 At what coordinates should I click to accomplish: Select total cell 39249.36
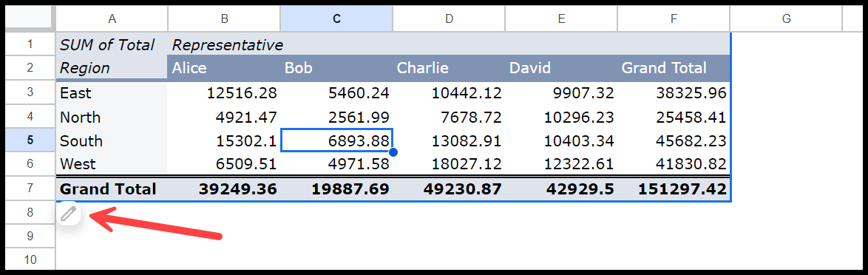[x=224, y=189]
